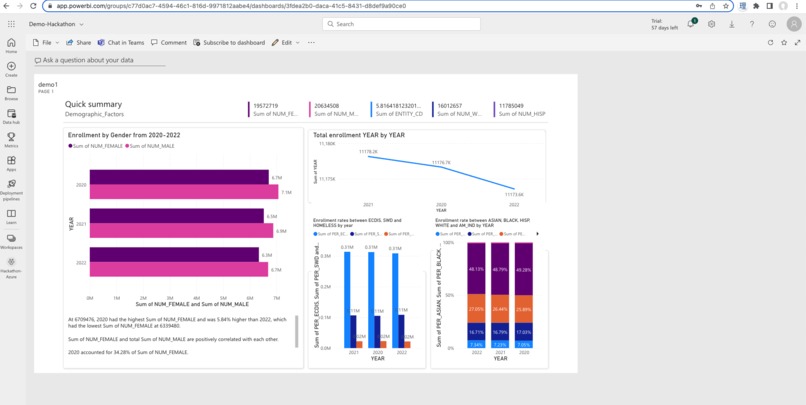This screenshot has height=405, width=806.
Task: Open the feedback smiley icon
Action: [x=772, y=24]
